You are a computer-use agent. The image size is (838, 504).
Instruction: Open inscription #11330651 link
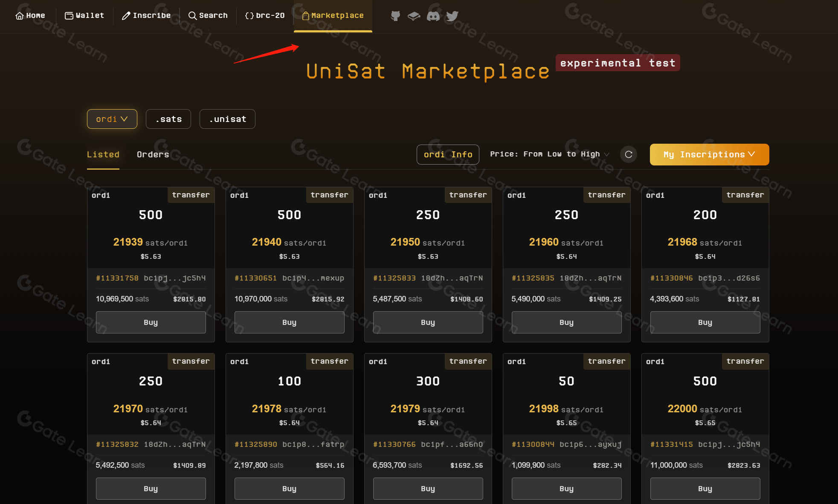[x=256, y=278]
